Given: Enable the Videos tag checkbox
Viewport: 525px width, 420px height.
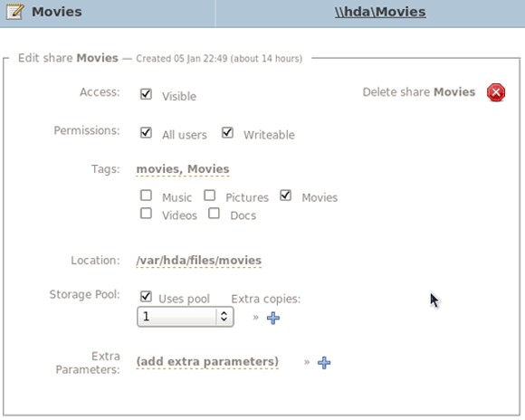Looking at the screenshot, I should click(146, 213).
